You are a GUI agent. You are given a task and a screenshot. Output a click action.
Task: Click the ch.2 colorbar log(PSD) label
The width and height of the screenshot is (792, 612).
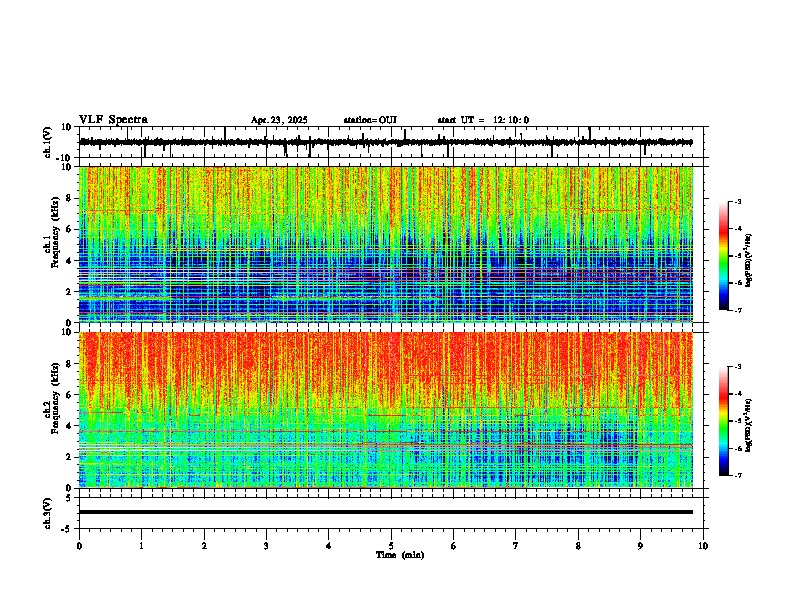point(748,425)
